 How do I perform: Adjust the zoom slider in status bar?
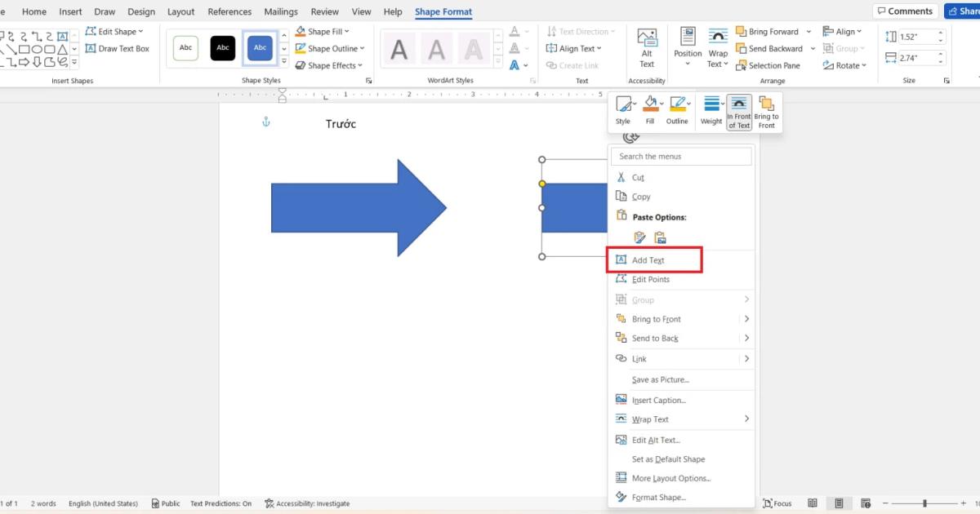click(x=925, y=503)
